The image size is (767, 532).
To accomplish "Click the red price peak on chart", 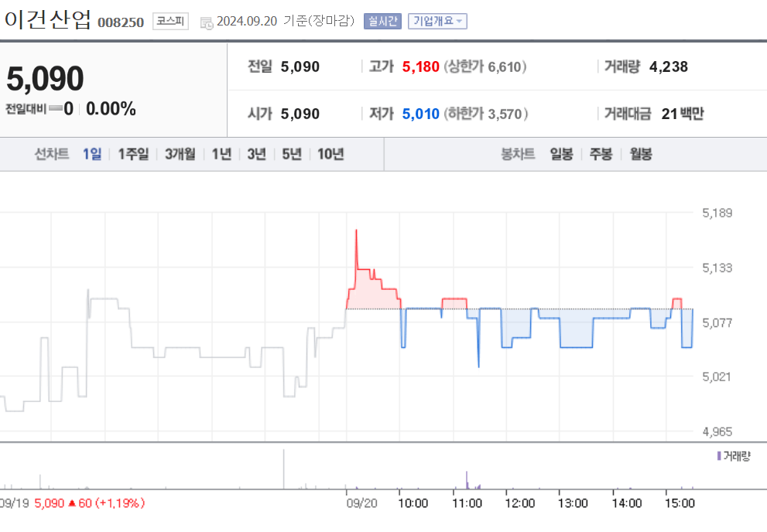I will 356,230.
